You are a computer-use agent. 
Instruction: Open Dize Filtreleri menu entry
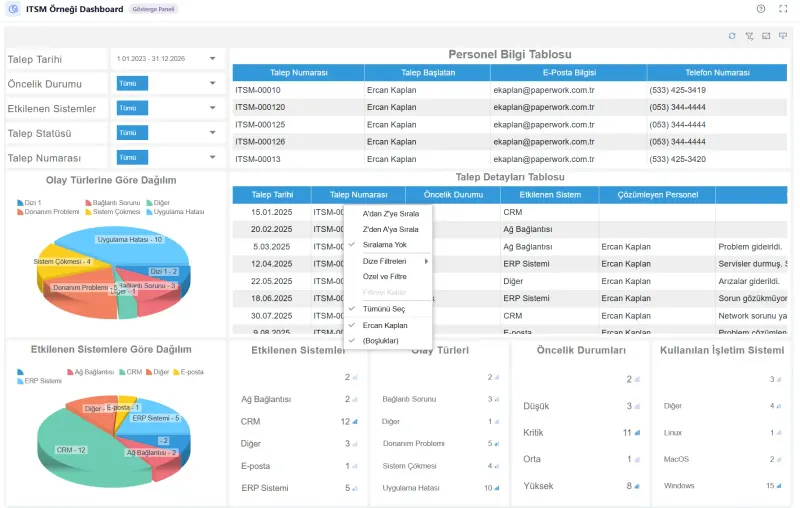388,261
